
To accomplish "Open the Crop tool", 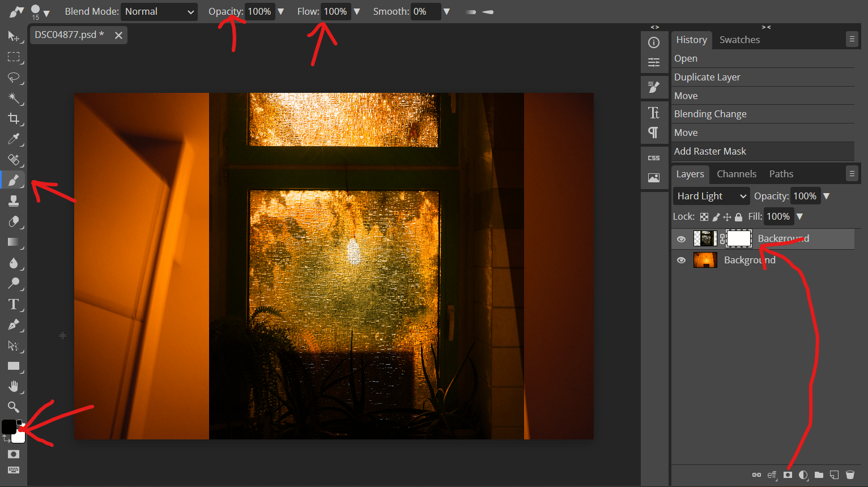I will pos(14,119).
